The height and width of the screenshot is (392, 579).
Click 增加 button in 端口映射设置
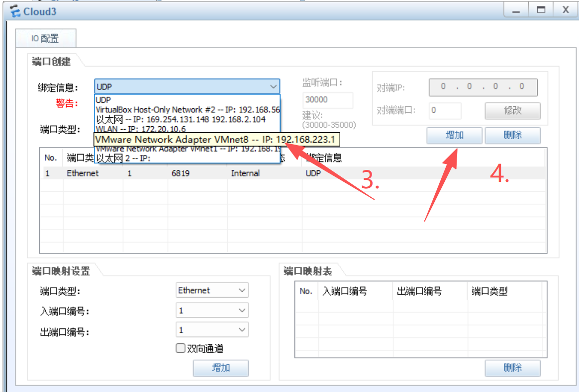tap(221, 368)
